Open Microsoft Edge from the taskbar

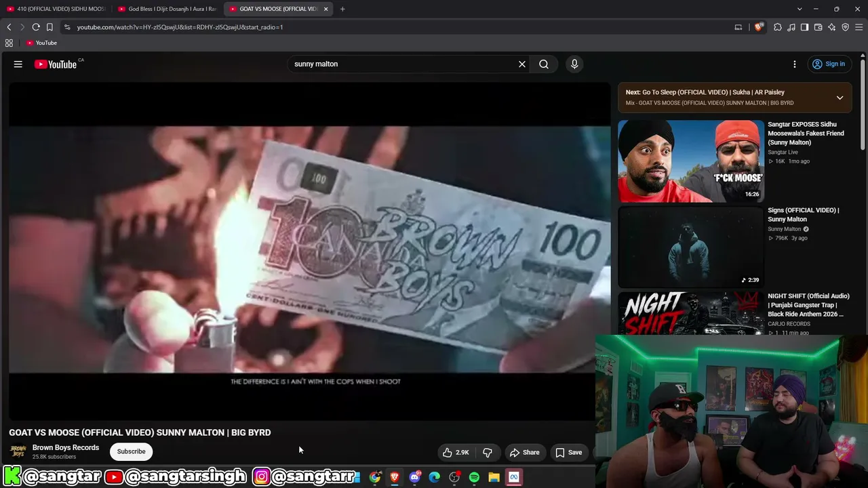point(435,477)
